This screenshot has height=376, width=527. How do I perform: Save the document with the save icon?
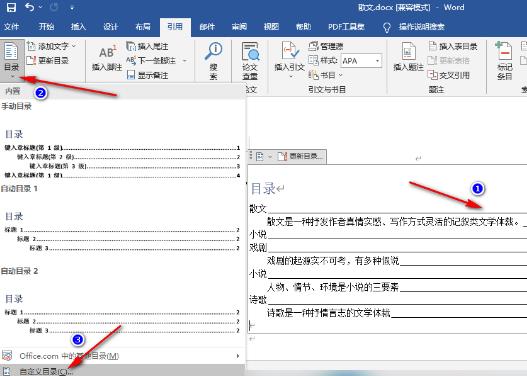point(11,7)
